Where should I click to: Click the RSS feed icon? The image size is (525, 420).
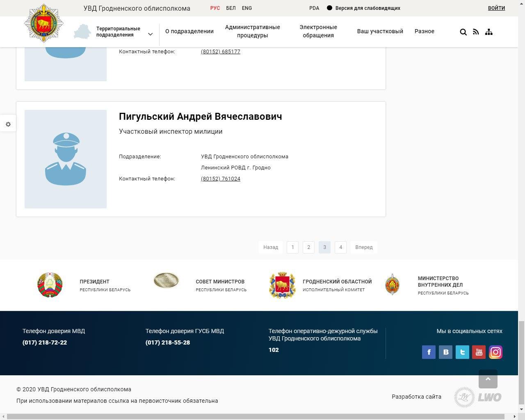tap(476, 32)
